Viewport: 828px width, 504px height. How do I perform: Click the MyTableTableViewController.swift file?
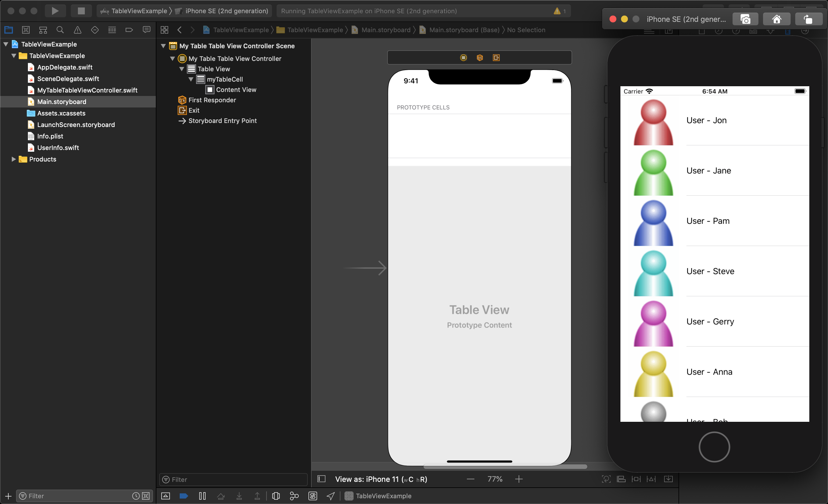coord(87,90)
